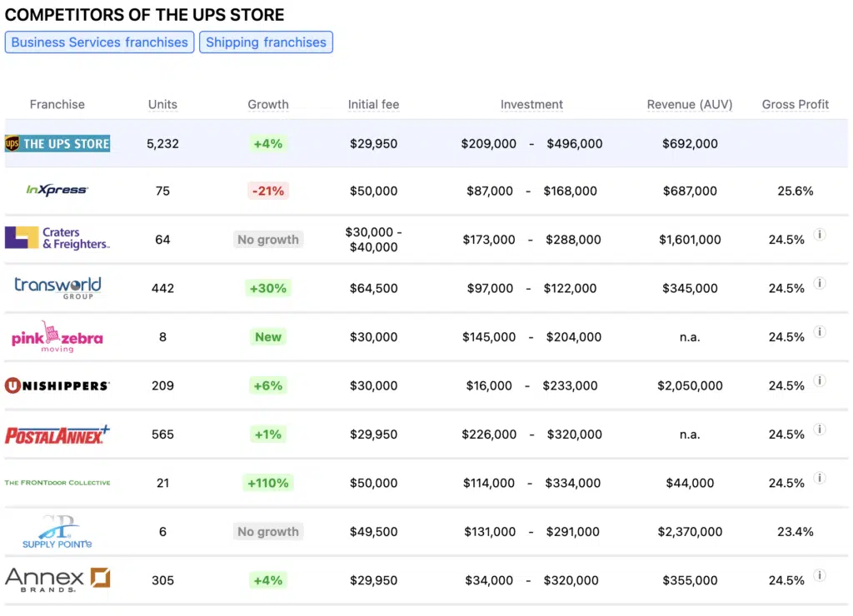Click The UPS Store logo
The height and width of the screenshot is (616, 853).
(57, 143)
